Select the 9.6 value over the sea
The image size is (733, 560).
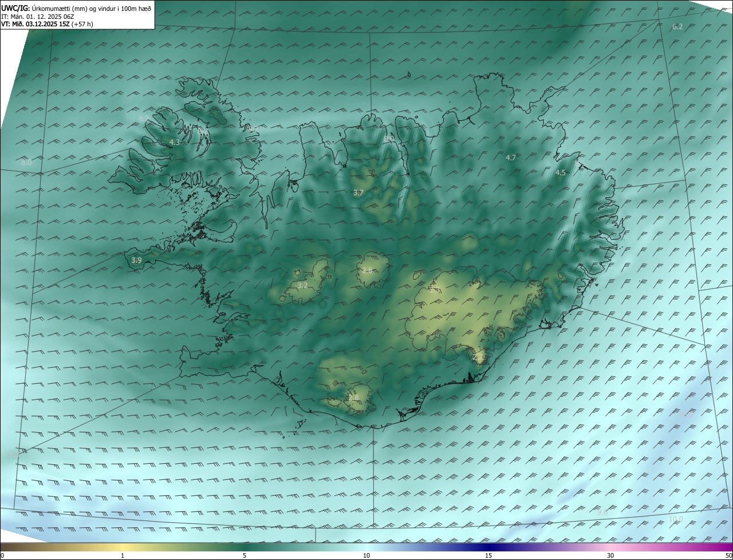click(602, 512)
